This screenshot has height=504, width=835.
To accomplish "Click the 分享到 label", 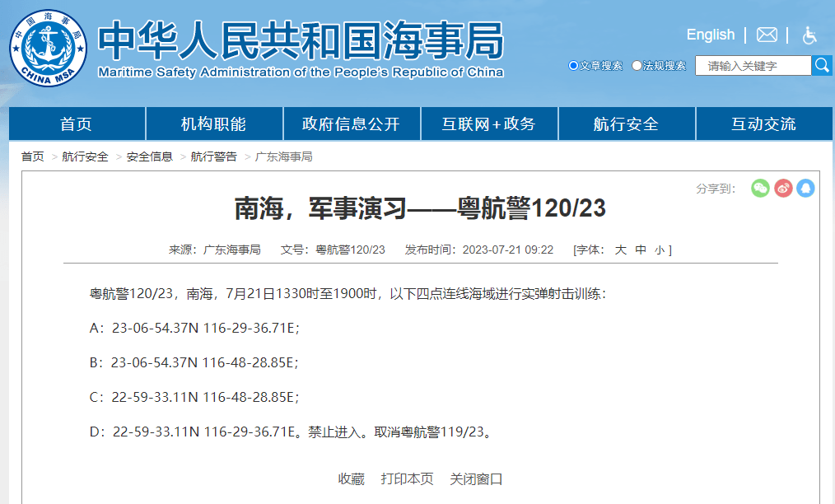I will point(716,189).
